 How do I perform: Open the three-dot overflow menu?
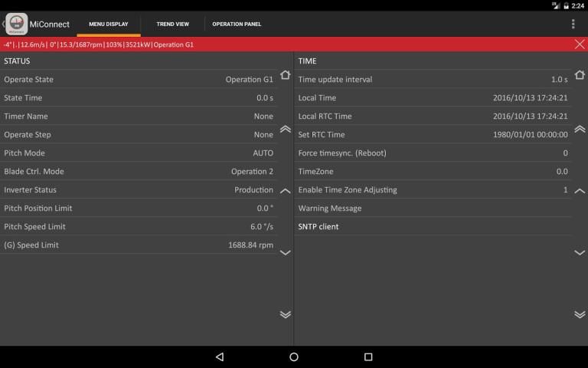tap(573, 24)
